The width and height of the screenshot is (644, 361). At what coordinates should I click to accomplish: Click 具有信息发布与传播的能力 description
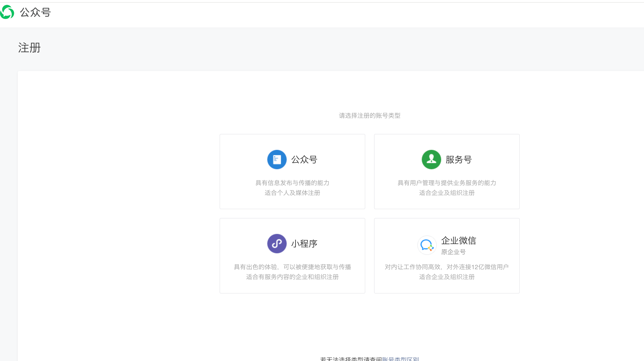pos(292,183)
